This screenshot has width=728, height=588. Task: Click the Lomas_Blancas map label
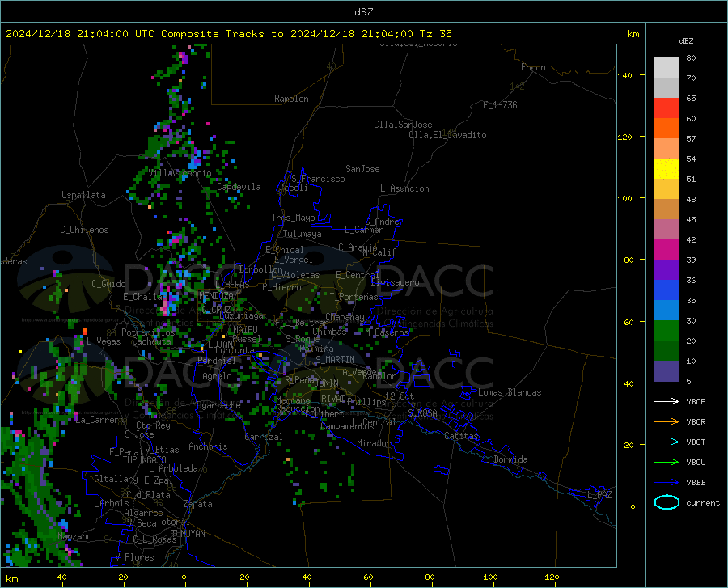510,392
